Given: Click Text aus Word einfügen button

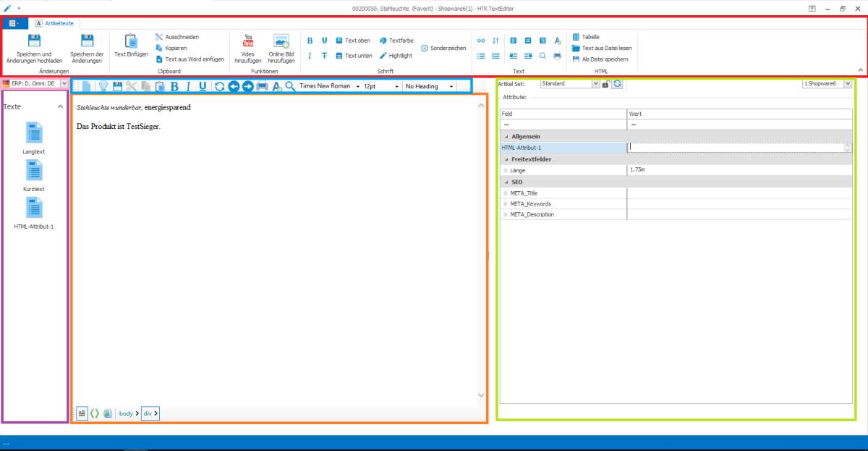Looking at the screenshot, I should click(x=190, y=59).
